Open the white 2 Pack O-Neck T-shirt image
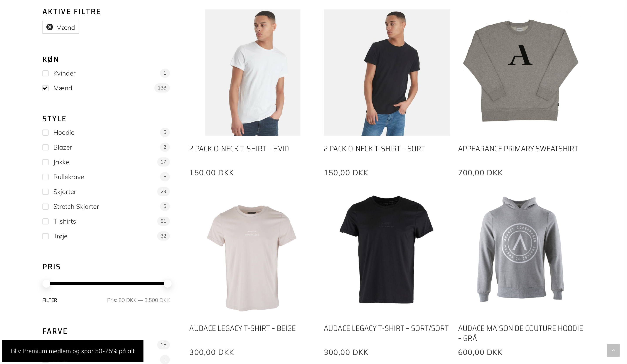Screen dimensions: 627x364 [x=253, y=72]
